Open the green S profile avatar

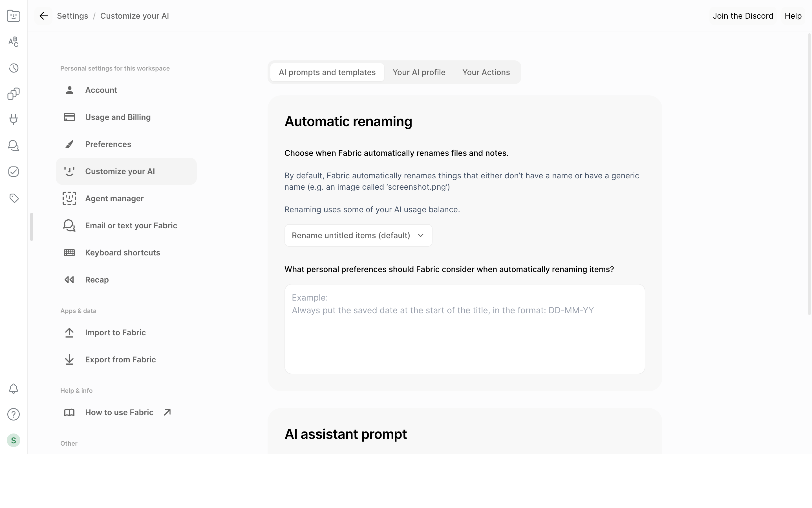coord(14,440)
